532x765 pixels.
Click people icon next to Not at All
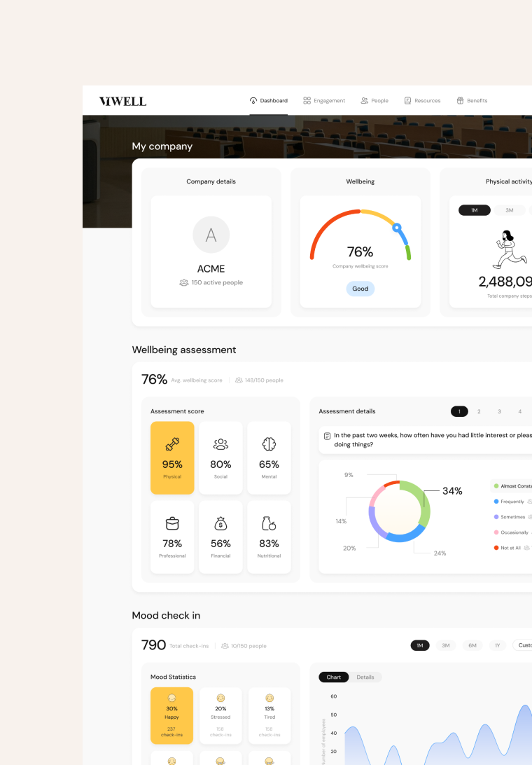(526, 548)
